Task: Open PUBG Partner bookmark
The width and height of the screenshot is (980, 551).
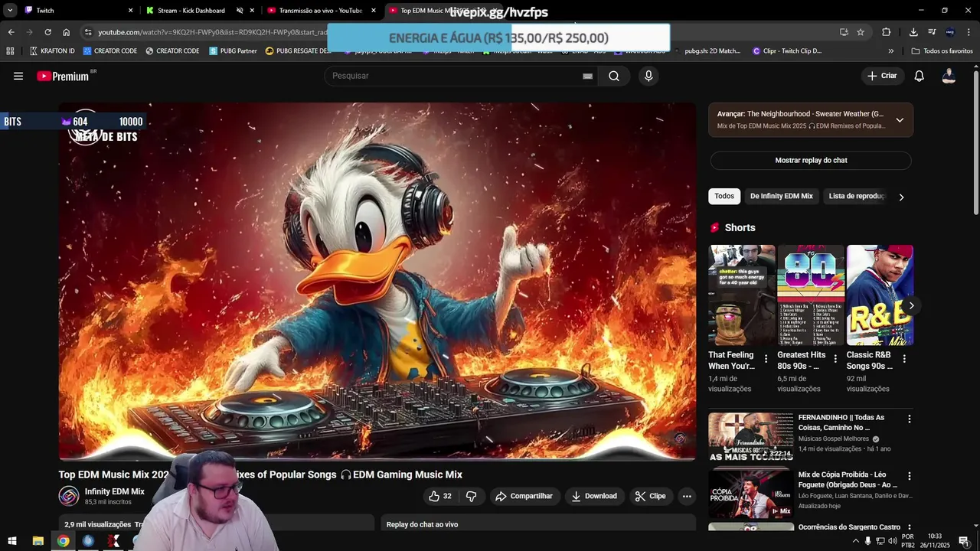Action: click(x=234, y=51)
